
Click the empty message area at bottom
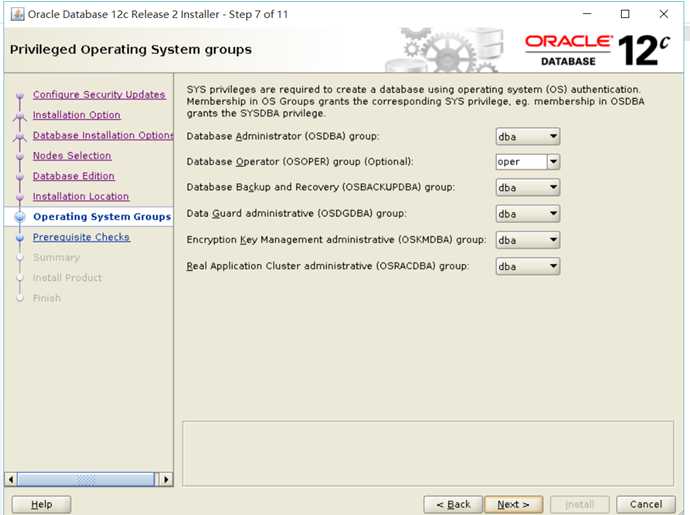point(428,454)
